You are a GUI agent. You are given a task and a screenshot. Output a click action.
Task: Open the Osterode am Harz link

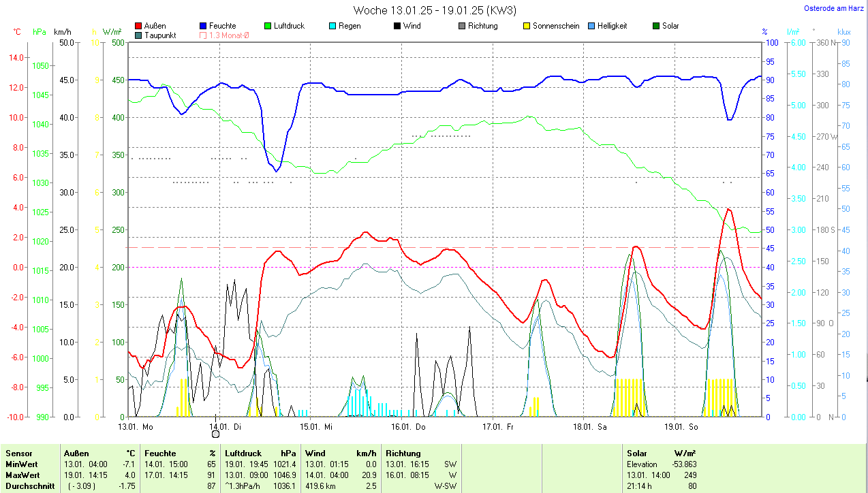[833, 8]
